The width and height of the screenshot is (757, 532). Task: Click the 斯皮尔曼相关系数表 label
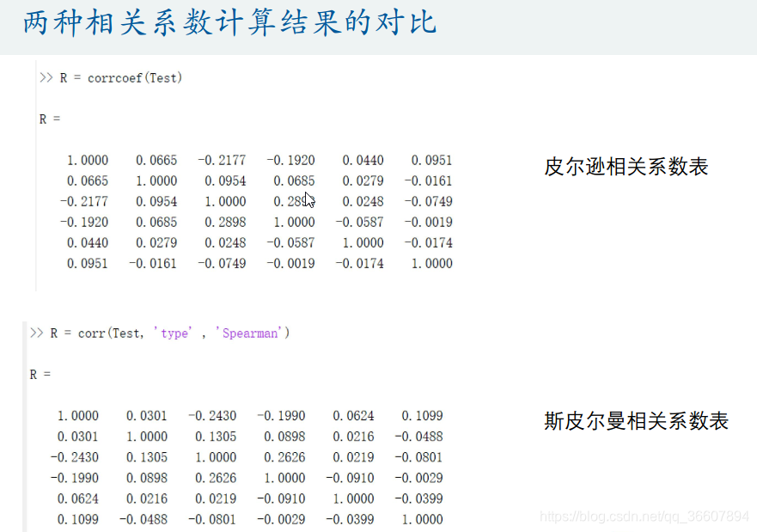(x=637, y=420)
